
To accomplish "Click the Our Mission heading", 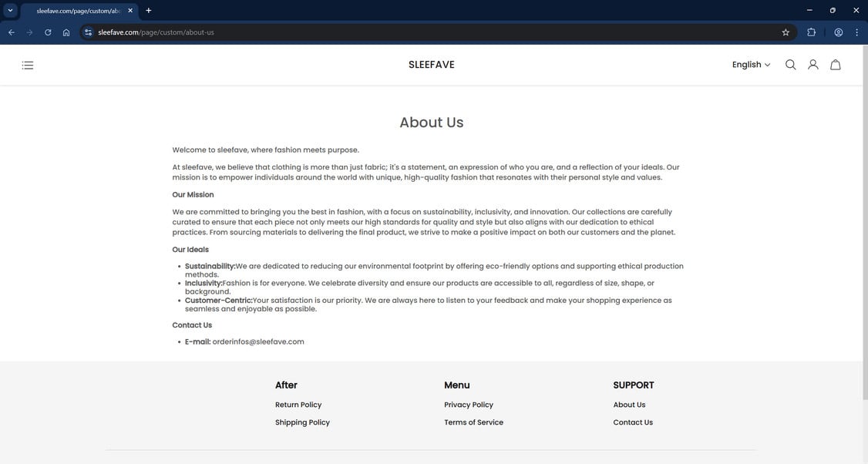I will tap(193, 195).
